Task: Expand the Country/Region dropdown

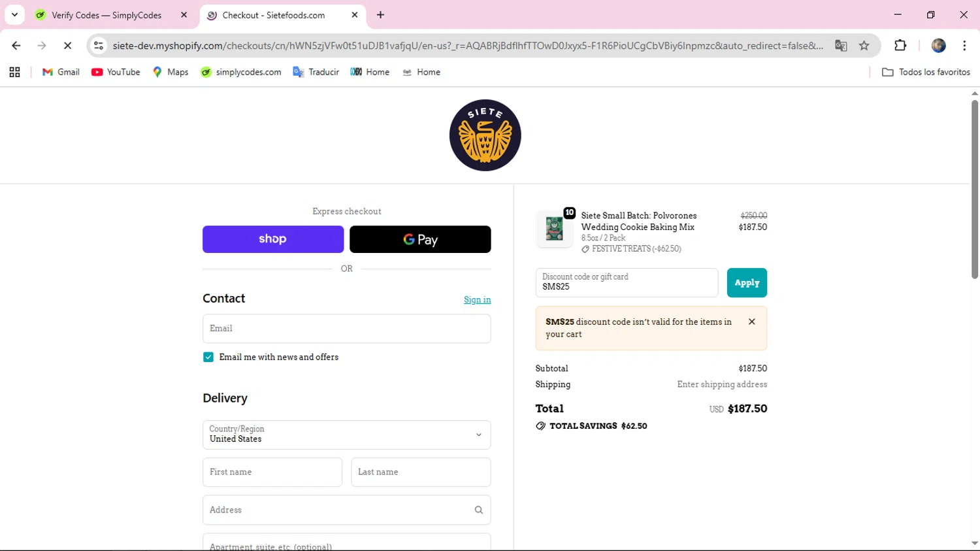Action: [x=346, y=435]
